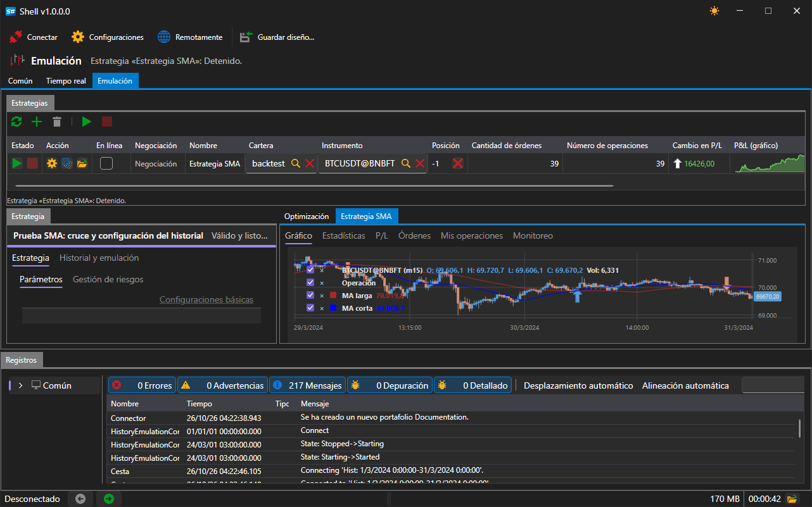Screen dimensions: 812x507
Task: Click Guardar diseño button
Action: (277, 37)
